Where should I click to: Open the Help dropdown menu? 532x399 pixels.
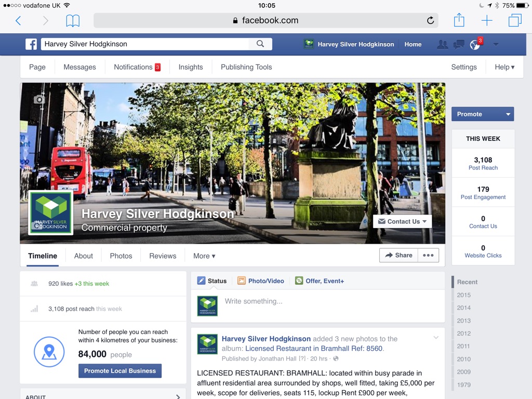pyautogui.click(x=504, y=67)
